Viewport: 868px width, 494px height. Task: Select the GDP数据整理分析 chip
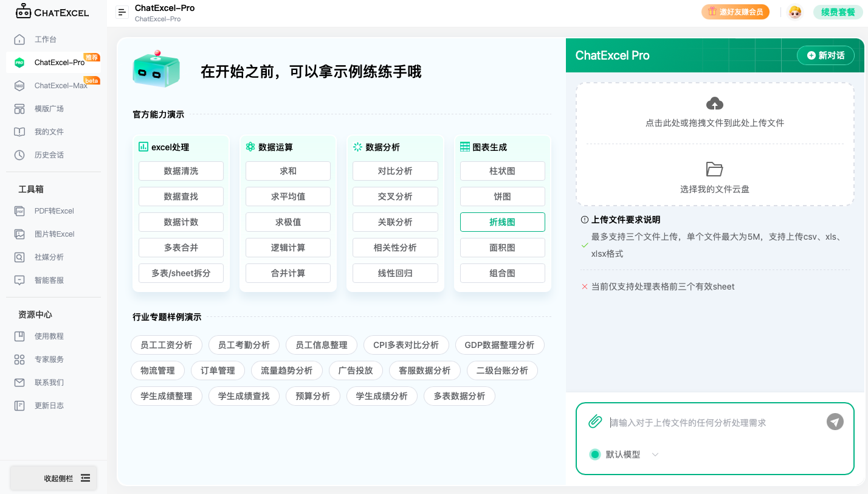[500, 345]
